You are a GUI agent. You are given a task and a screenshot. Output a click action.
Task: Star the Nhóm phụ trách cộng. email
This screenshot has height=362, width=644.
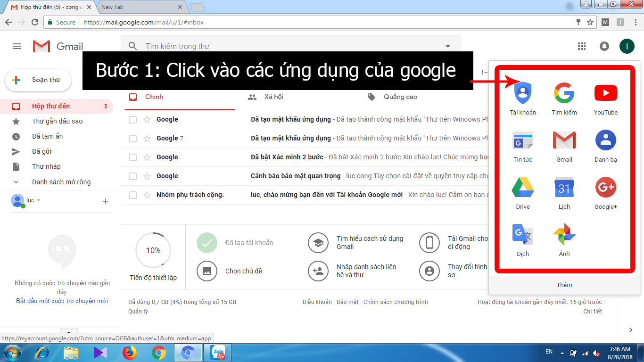coord(147,195)
